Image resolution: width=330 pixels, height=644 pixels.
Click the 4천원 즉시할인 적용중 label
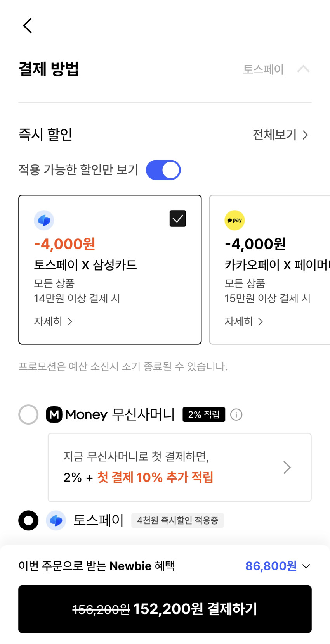[x=177, y=520]
